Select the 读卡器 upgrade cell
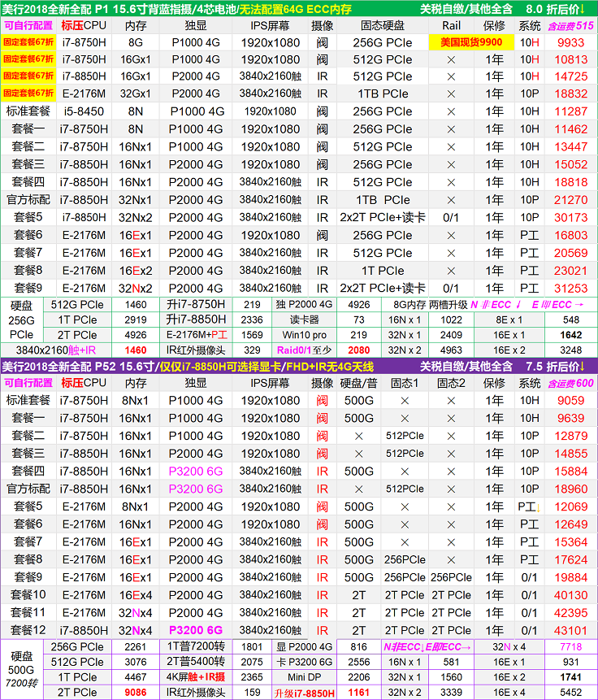Screen dimensions: 598x700 [x=303, y=320]
